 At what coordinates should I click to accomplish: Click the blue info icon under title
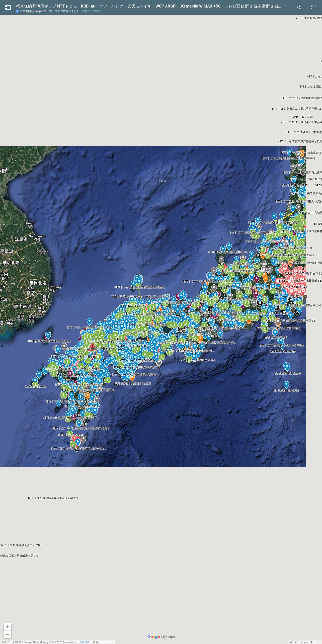(17, 11)
